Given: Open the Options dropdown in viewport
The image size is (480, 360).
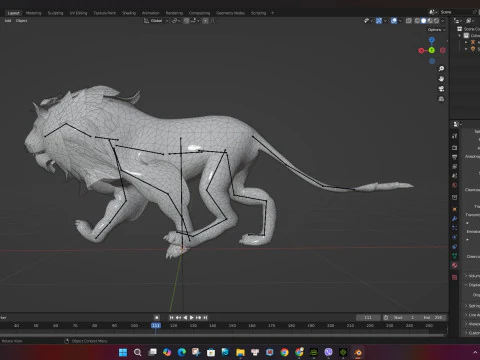Looking at the screenshot, I should tap(437, 30).
